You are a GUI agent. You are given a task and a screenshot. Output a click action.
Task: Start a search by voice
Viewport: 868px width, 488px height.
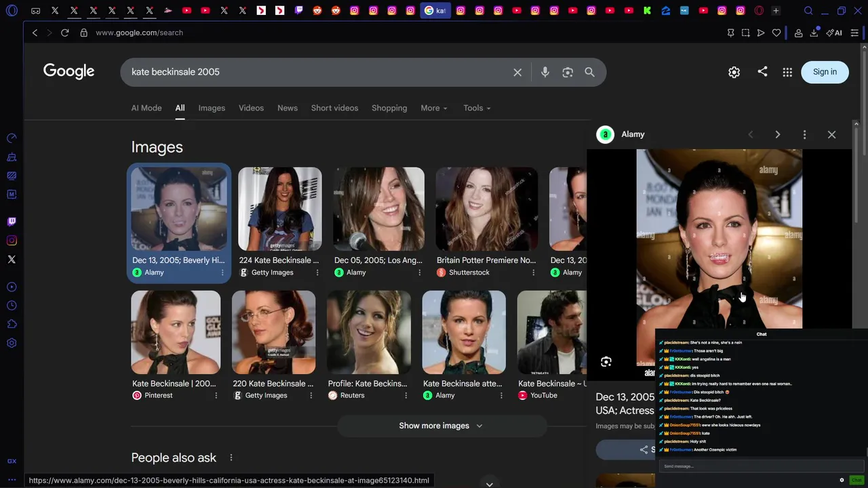(545, 72)
